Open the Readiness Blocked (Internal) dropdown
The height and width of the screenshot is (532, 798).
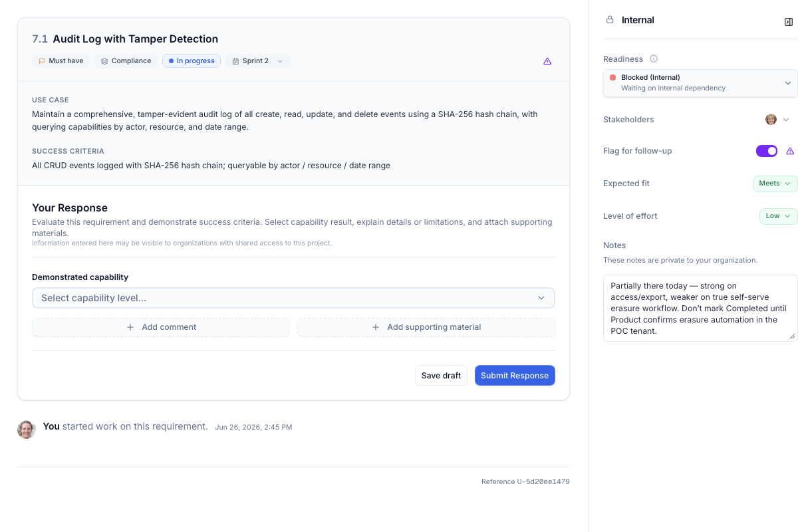point(700,83)
